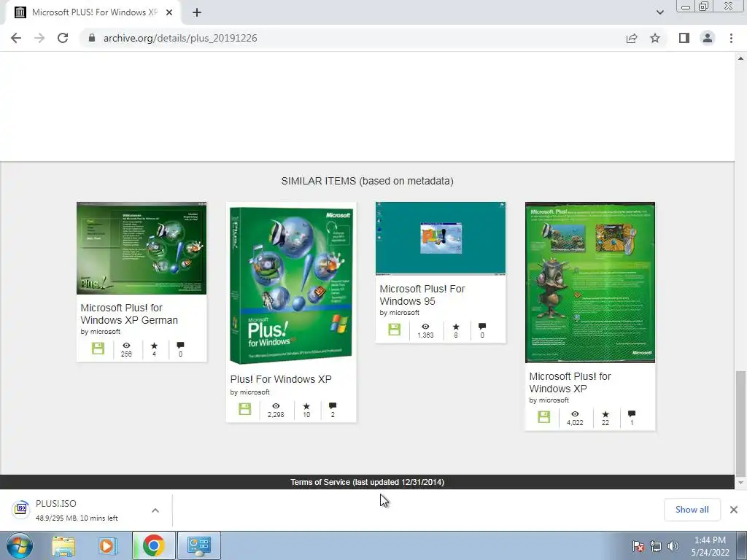Click scrollbar down arrow
Screen dimensions: 747x560
click(740, 483)
